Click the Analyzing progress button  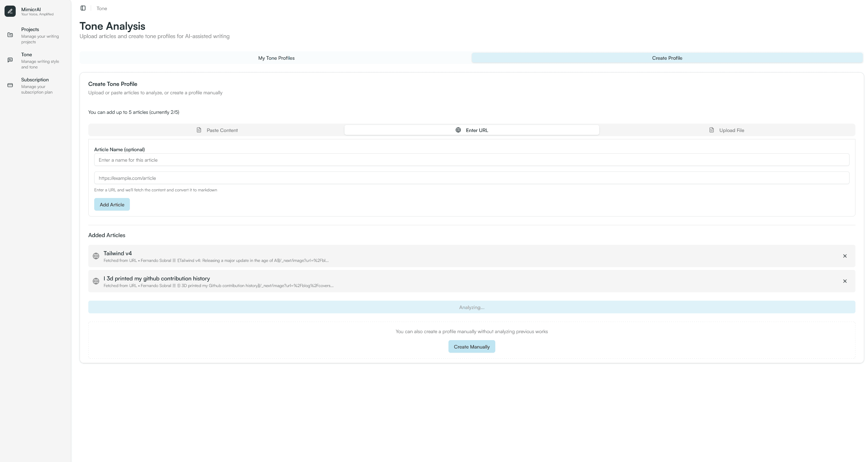[x=472, y=307]
